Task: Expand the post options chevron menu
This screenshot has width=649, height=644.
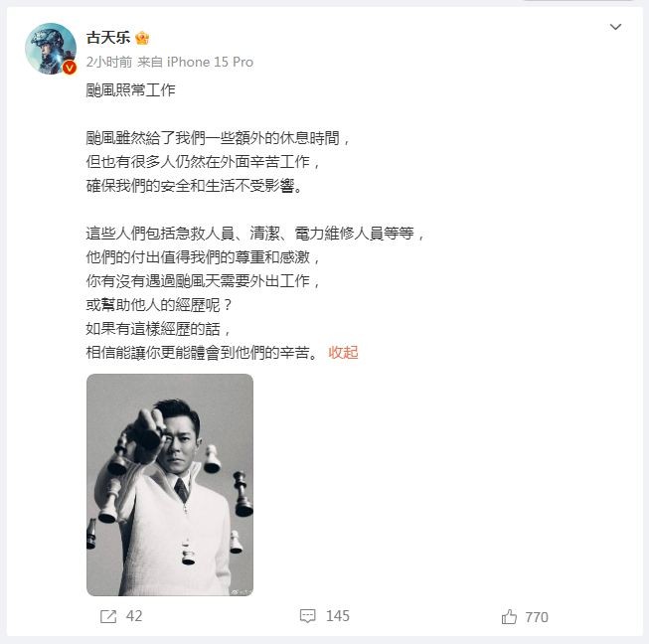Action: pos(615,27)
